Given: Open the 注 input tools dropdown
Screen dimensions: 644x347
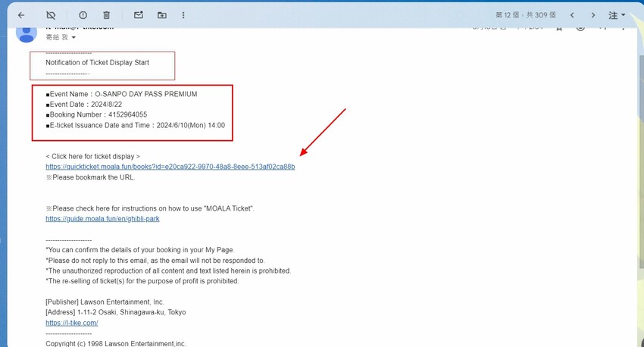Looking at the screenshot, I should coord(617,15).
